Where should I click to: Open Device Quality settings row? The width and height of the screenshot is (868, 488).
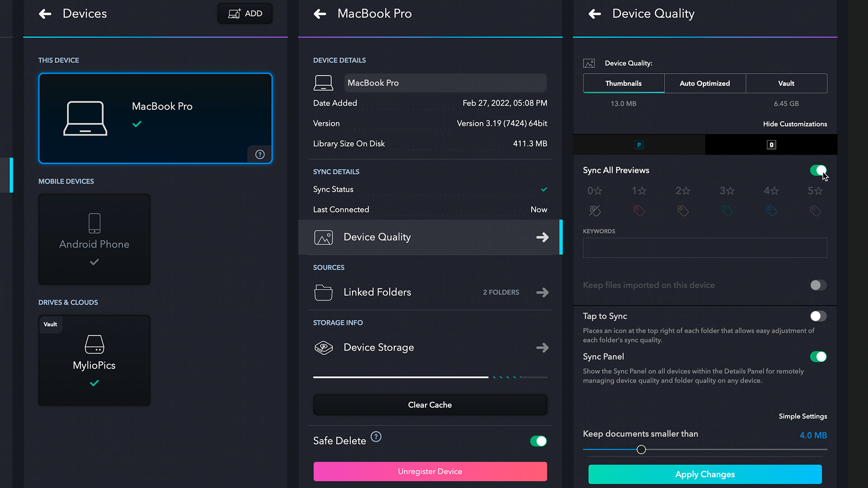(x=430, y=237)
